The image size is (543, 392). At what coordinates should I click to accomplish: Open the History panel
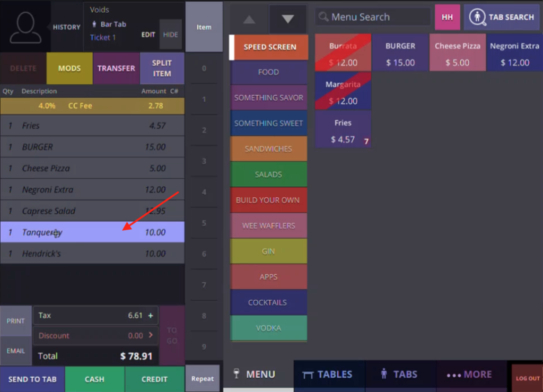(66, 27)
